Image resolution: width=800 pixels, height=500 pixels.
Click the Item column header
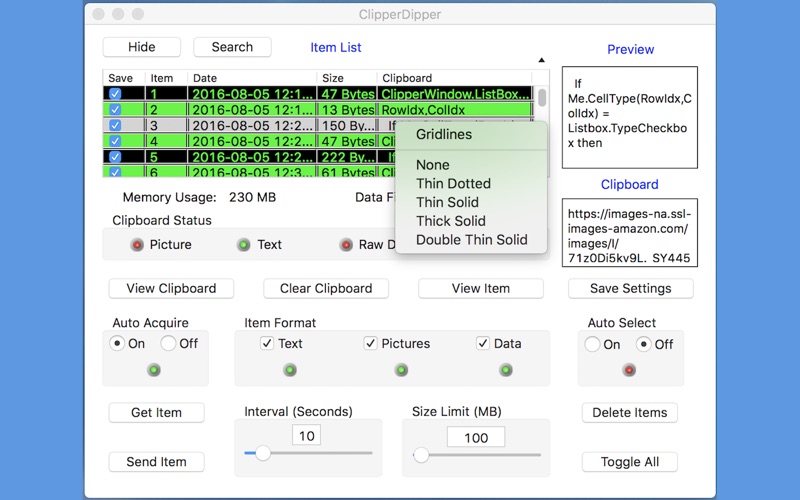point(166,78)
